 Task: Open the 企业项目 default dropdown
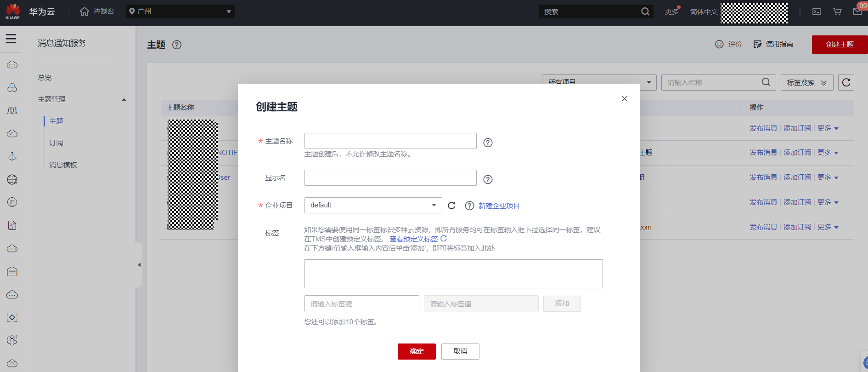click(373, 205)
